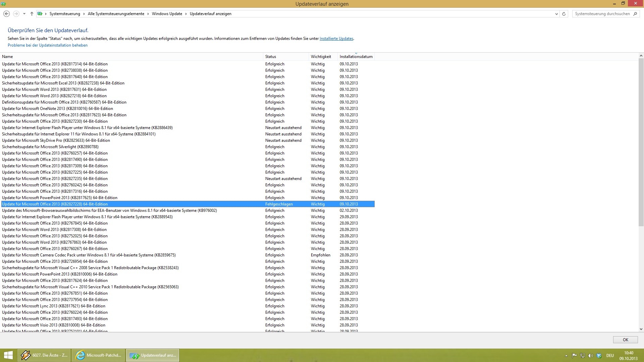Click the refresh icon in address bar
644x362 pixels.
[x=564, y=14]
